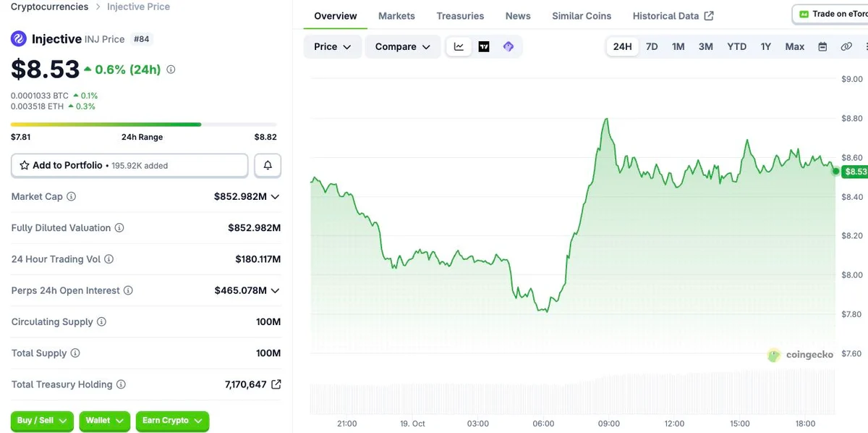Click info icon beside 24h price change
The image size is (868, 433).
point(171,70)
